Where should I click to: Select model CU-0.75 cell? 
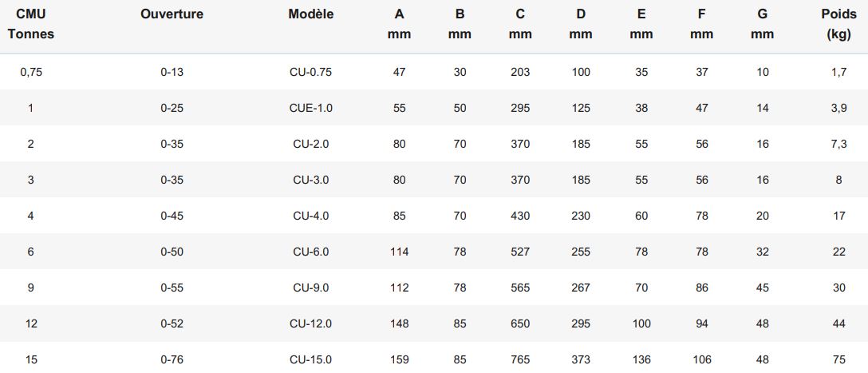pyautogui.click(x=311, y=72)
